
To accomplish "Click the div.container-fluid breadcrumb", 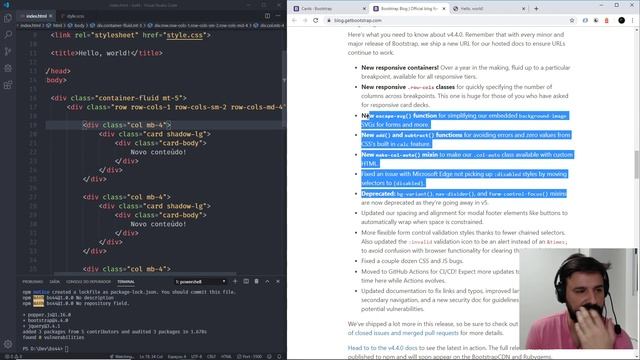I will click(116, 25).
